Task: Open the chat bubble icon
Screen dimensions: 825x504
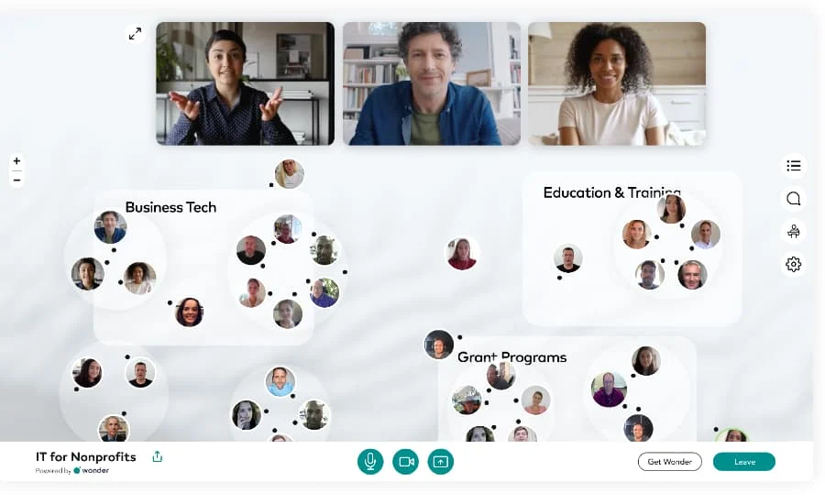Action: point(794,198)
